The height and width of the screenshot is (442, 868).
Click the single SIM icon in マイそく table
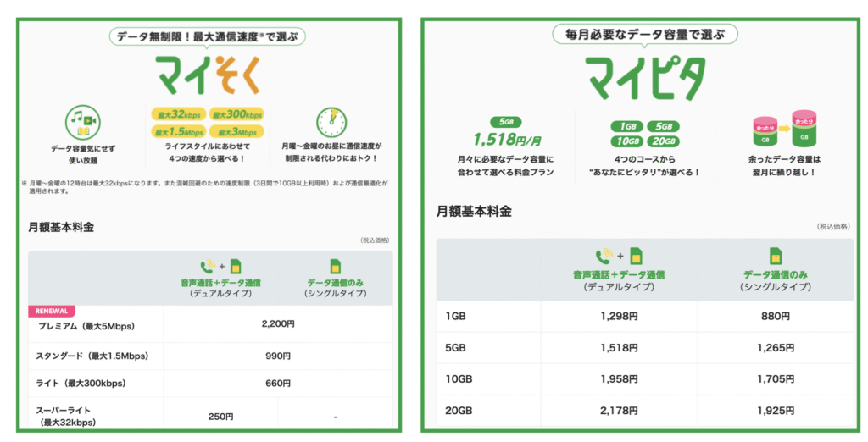tap(336, 266)
